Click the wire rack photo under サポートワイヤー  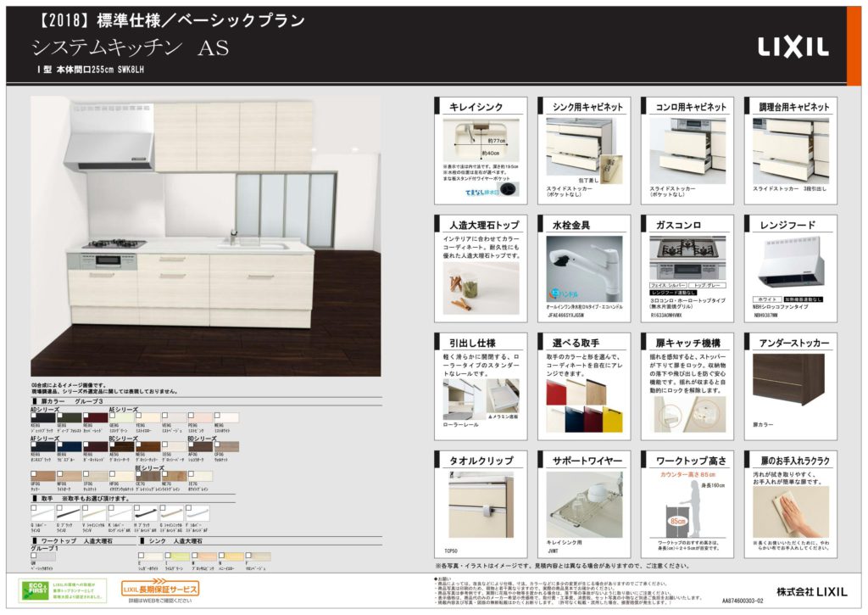point(584,504)
